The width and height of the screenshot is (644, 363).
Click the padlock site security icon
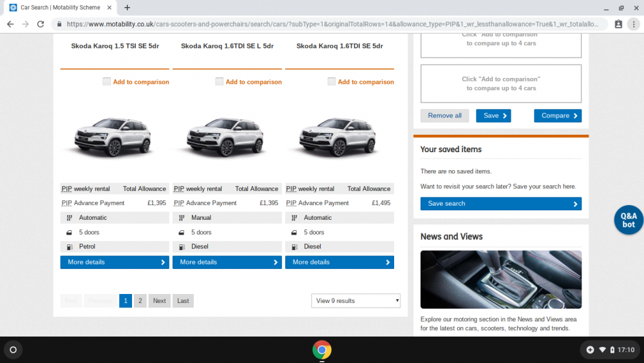[x=59, y=25]
